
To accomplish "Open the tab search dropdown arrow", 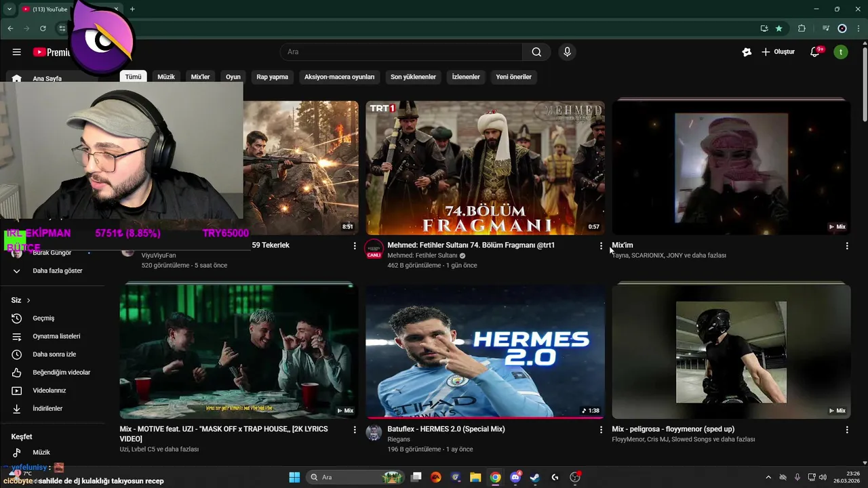I will 9,9.
